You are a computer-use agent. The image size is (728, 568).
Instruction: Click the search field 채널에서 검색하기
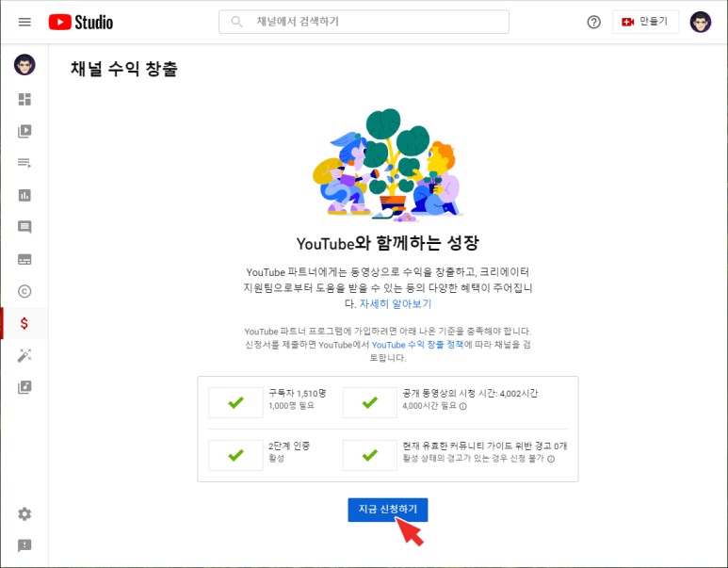pos(364,22)
